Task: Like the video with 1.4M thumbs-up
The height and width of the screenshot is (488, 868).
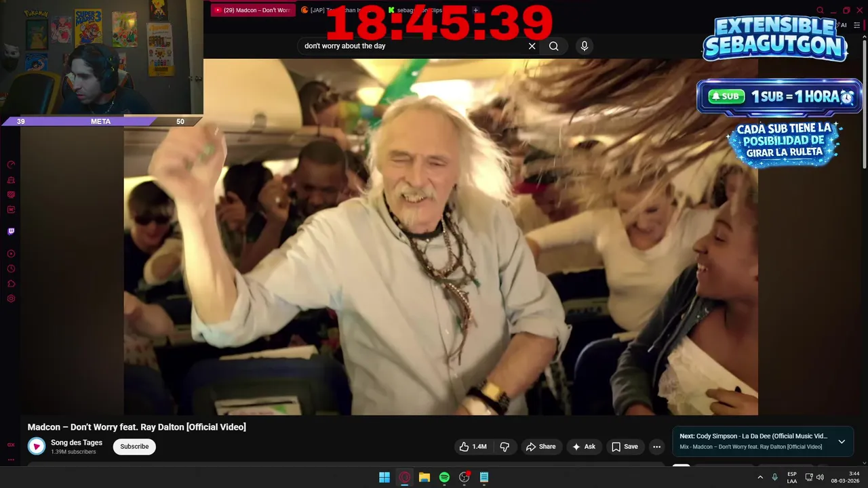Action: click(x=473, y=447)
